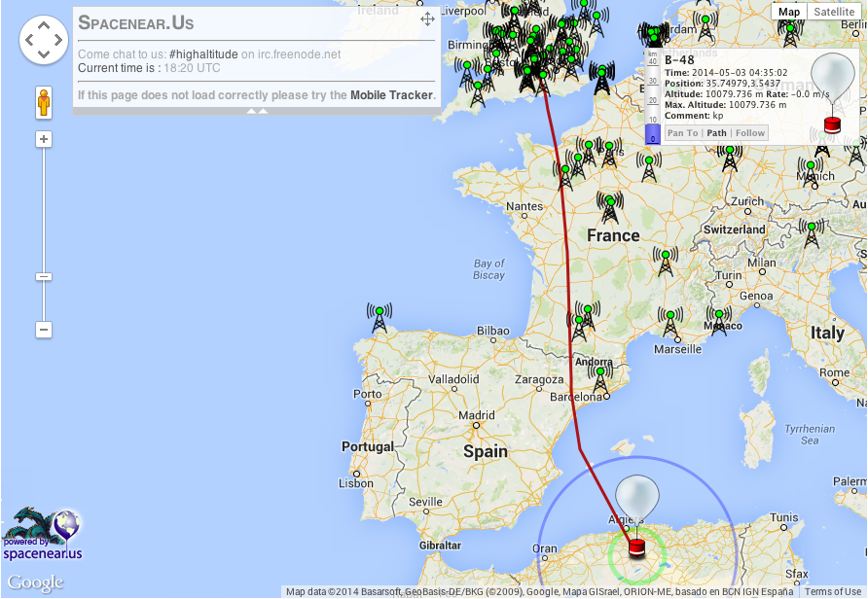This screenshot has height=599, width=868.
Task: Click the 18:20 UTC current time
Action: pyautogui.click(x=192, y=68)
